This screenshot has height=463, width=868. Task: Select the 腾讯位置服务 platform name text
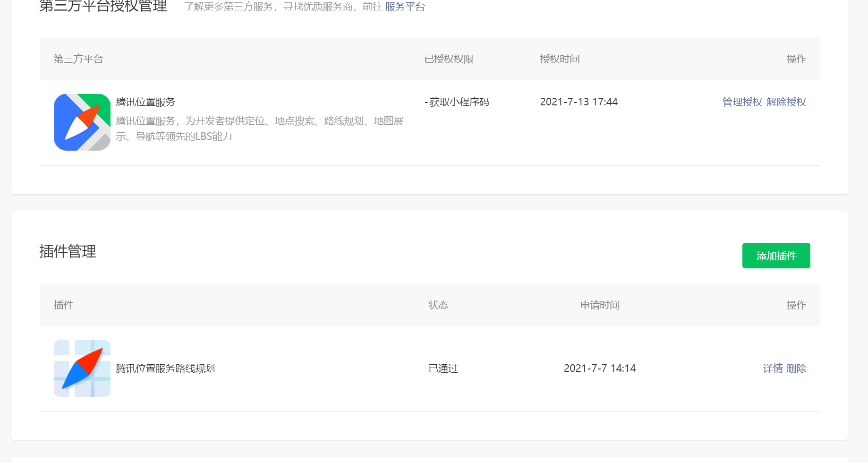tap(145, 102)
